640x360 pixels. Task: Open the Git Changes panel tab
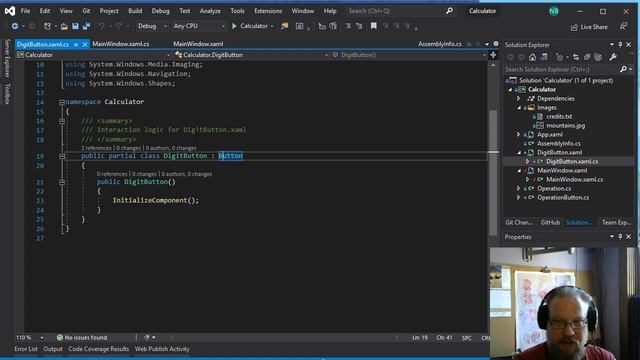(x=519, y=222)
